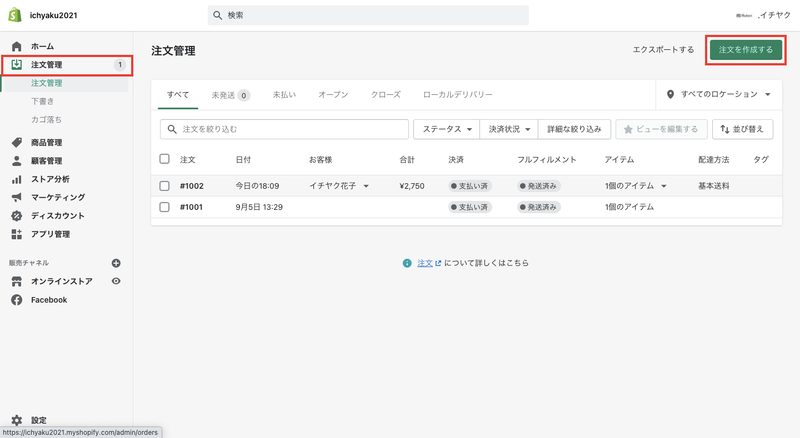Open the ステータス dropdown filter
The image size is (800, 438).
click(x=446, y=129)
